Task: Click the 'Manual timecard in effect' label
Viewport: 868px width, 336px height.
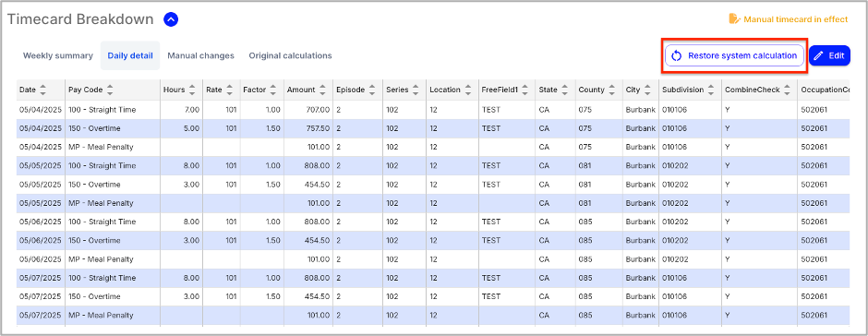Action: coord(795,19)
